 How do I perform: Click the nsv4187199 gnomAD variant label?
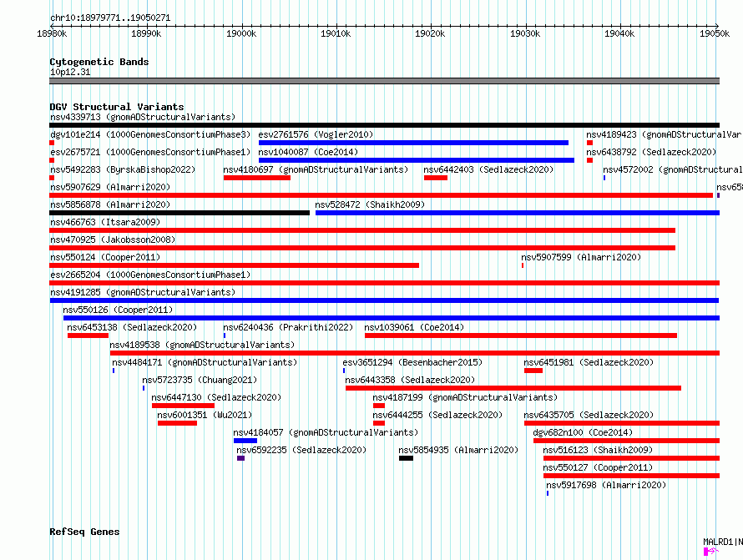pos(465,397)
